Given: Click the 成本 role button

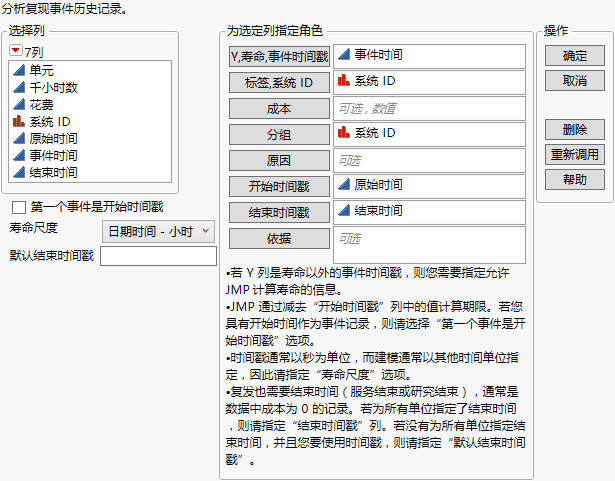Looking at the screenshot, I should click(279, 109).
